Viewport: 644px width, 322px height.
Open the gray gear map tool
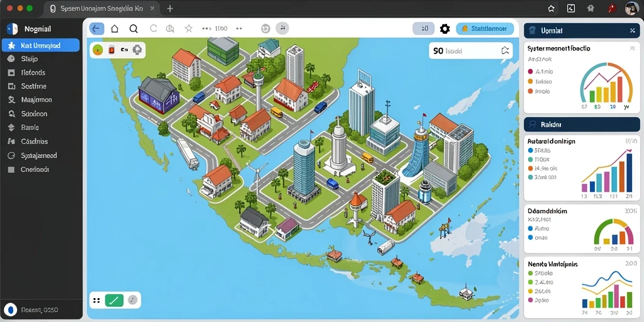137,50
